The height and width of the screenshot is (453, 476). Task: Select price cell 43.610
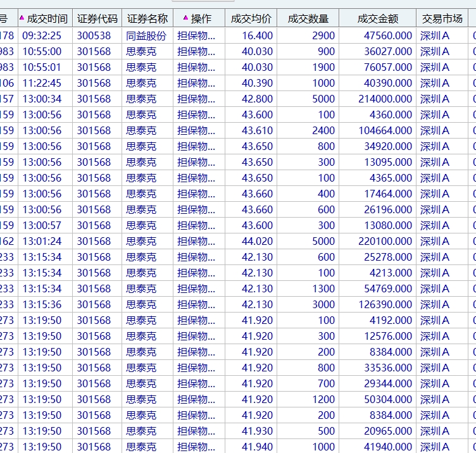tap(257, 130)
